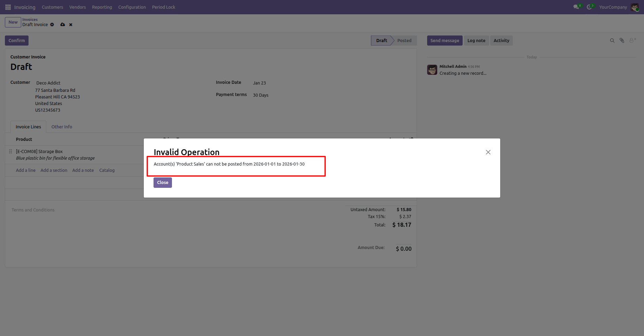Click Mitchell Admin avatar in top bar
The image size is (644, 336).
point(635,7)
